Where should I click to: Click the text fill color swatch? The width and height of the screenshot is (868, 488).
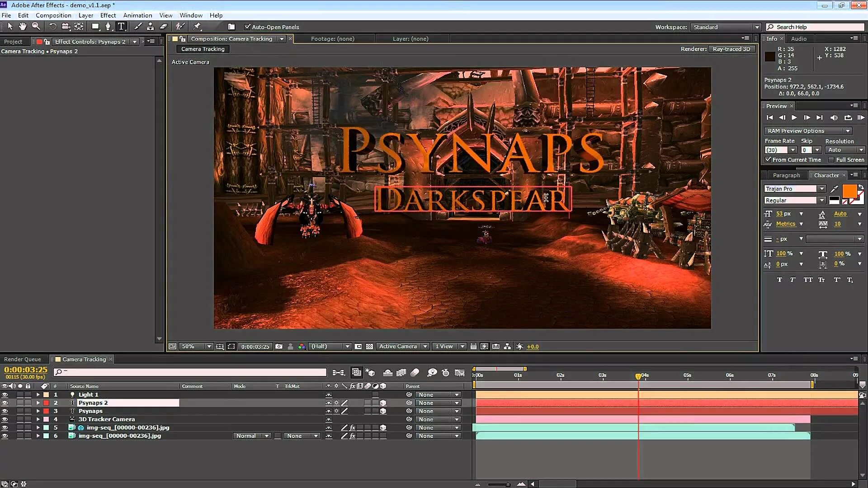849,192
